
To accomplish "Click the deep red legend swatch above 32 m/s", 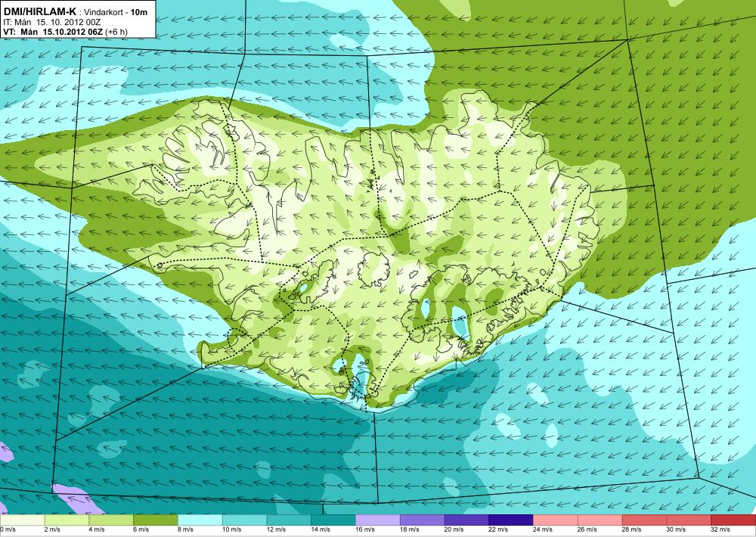I will tap(733, 520).
